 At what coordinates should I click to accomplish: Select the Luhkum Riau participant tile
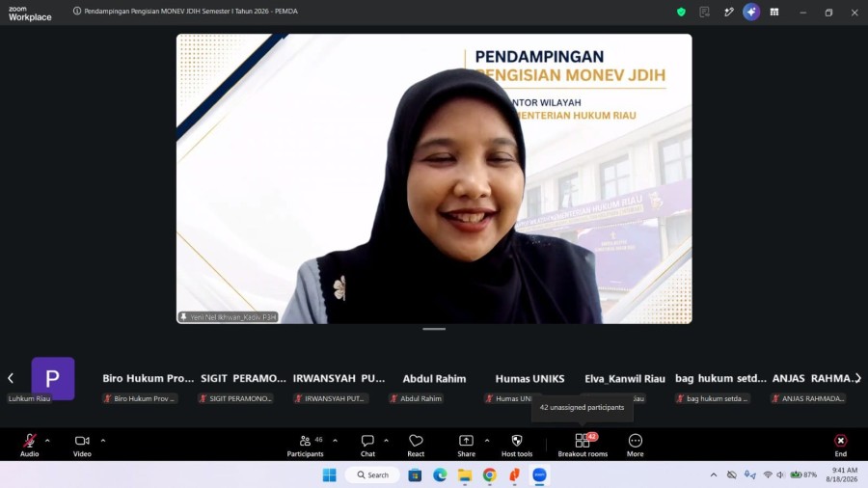(x=53, y=380)
